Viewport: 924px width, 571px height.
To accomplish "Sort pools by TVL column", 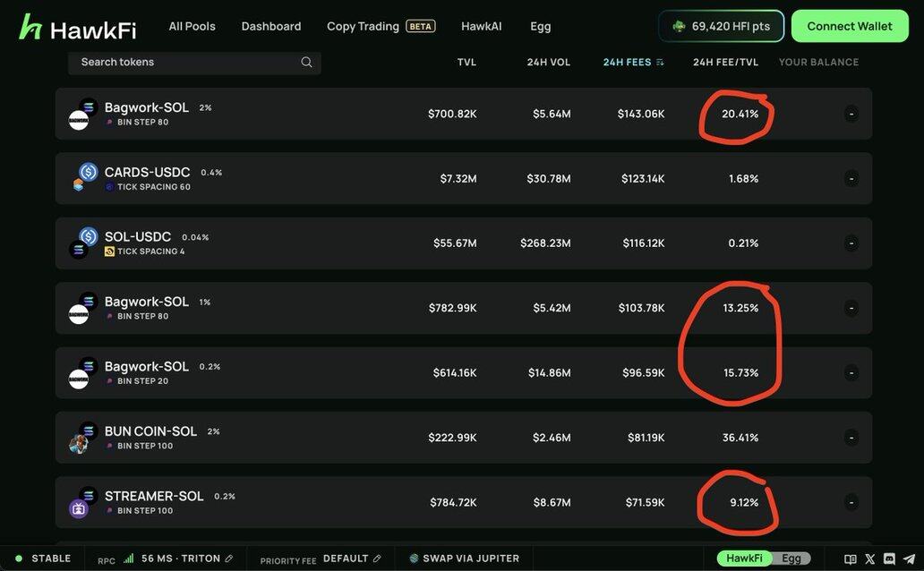I will (x=466, y=62).
